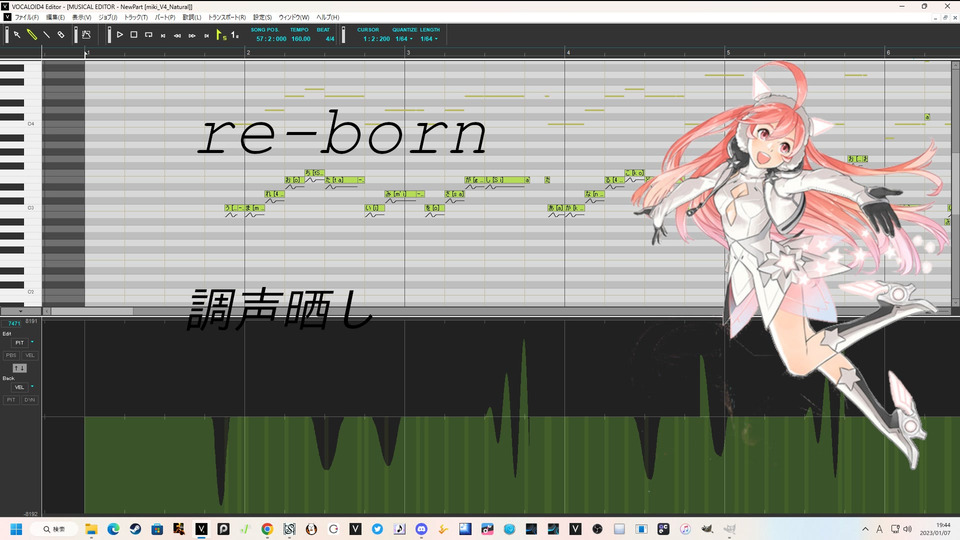This screenshot has width=960, height=540.
Task: Jump to the song start
Action: click(163, 36)
